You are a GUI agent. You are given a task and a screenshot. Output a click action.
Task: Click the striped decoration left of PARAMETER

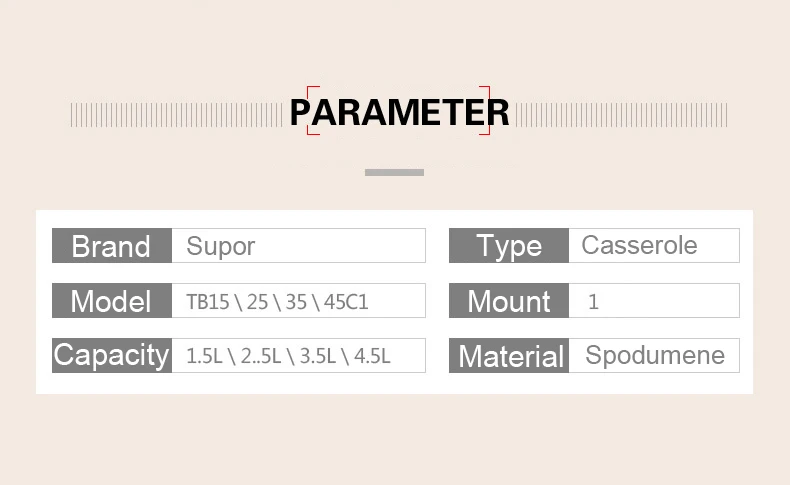176,115
